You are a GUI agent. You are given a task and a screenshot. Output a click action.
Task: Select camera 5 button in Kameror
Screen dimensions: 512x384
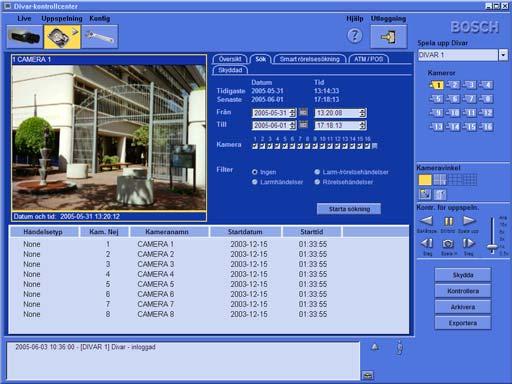pyautogui.click(x=436, y=99)
